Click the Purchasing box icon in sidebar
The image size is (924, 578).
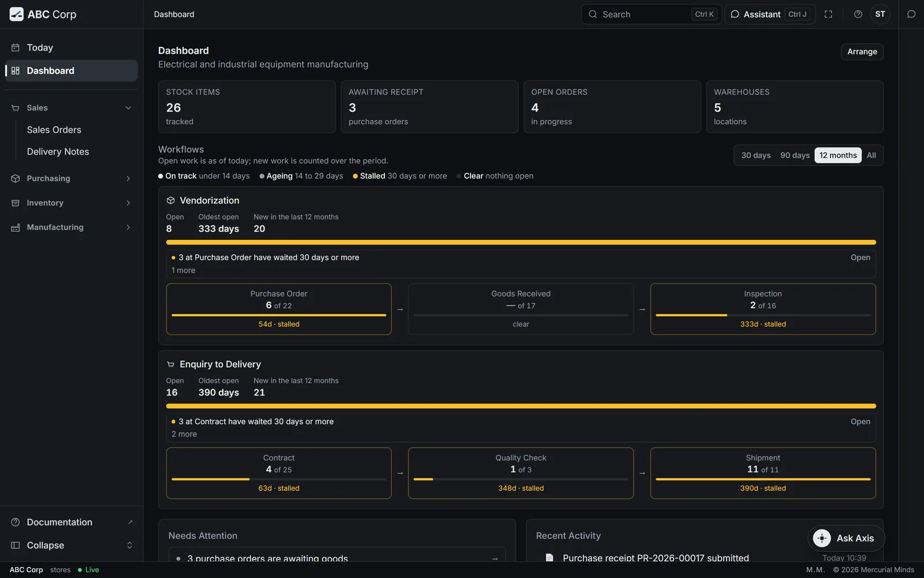(16, 179)
